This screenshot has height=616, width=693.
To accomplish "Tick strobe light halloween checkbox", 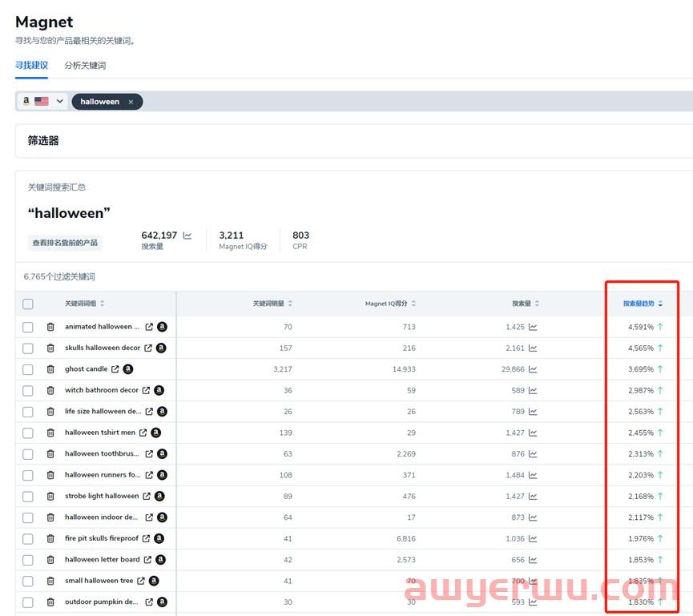I will [x=28, y=497].
